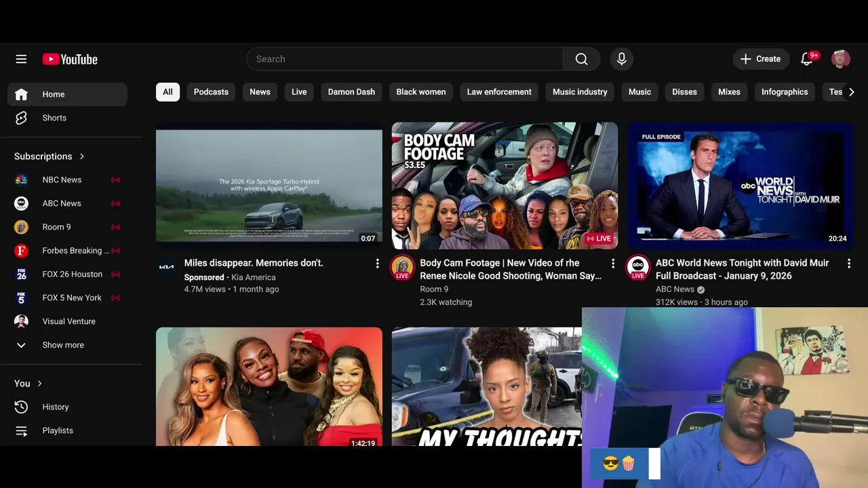This screenshot has height=488, width=868.
Task: Open Body Cam Footage video title
Action: point(511,269)
